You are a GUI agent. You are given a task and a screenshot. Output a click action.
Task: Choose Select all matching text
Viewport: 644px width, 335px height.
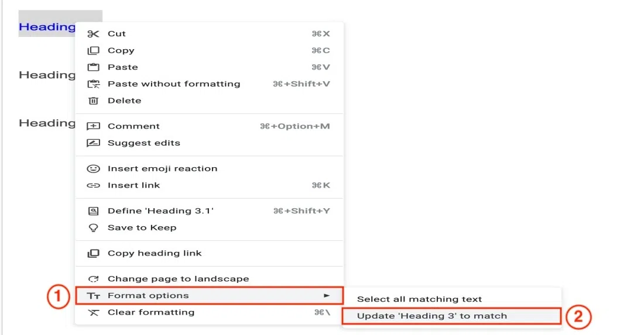(419, 299)
